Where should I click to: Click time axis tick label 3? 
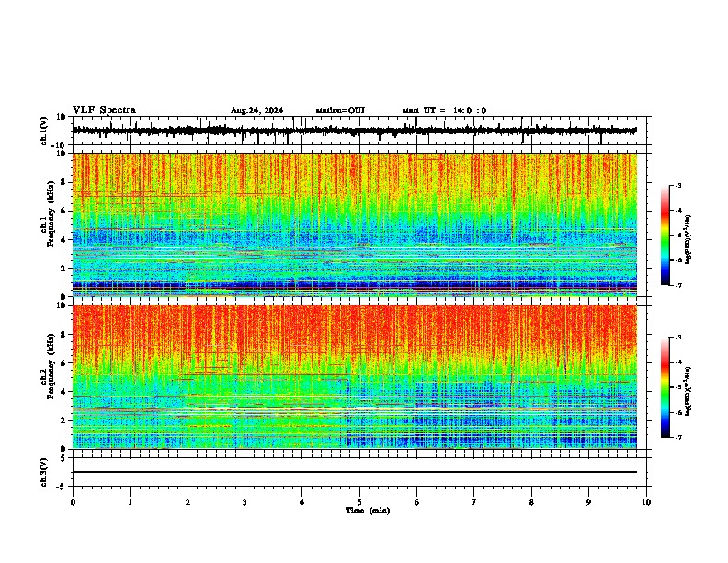[x=245, y=502]
